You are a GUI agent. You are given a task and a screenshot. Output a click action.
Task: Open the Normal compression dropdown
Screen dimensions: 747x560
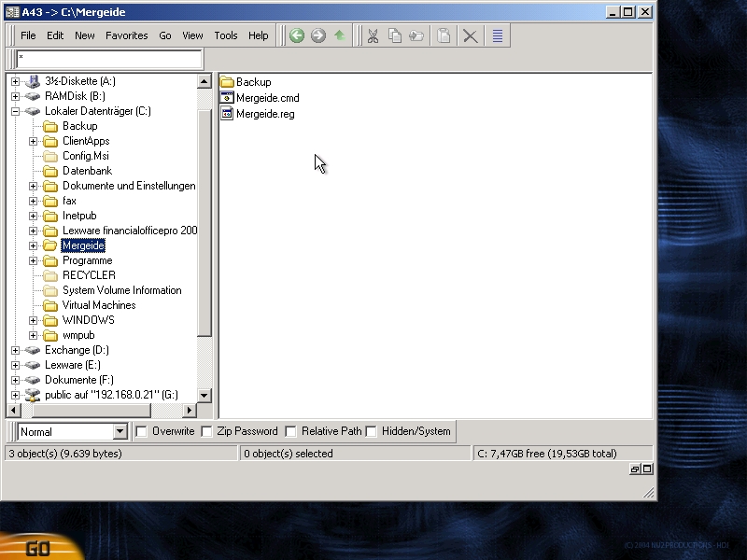[120, 431]
